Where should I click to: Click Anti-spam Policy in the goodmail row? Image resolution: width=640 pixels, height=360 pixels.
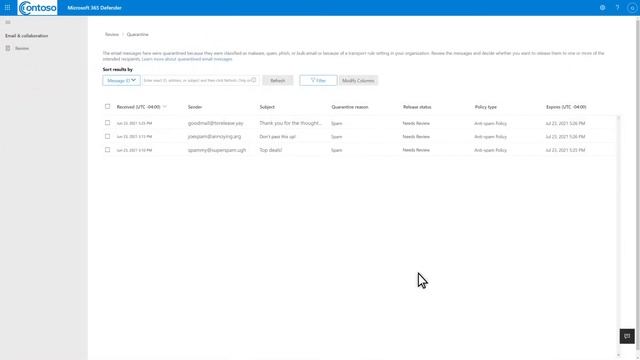490,123
